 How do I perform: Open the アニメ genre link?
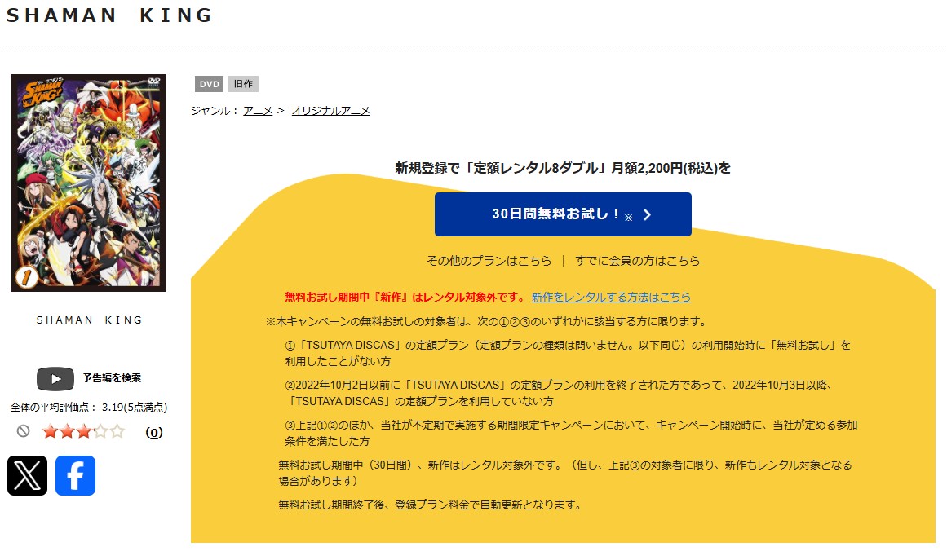(x=258, y=111)
